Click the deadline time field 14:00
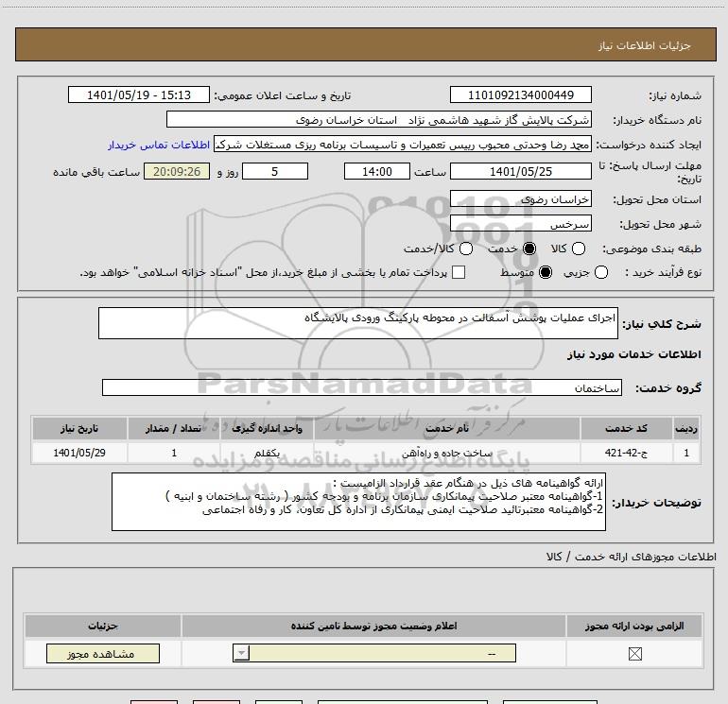The image size is (728, 704). pos(377,171)
